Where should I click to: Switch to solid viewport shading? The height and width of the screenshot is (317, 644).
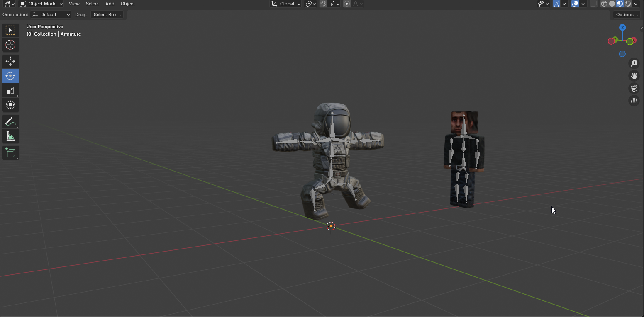pyautogui.click(x=612, y=4)
